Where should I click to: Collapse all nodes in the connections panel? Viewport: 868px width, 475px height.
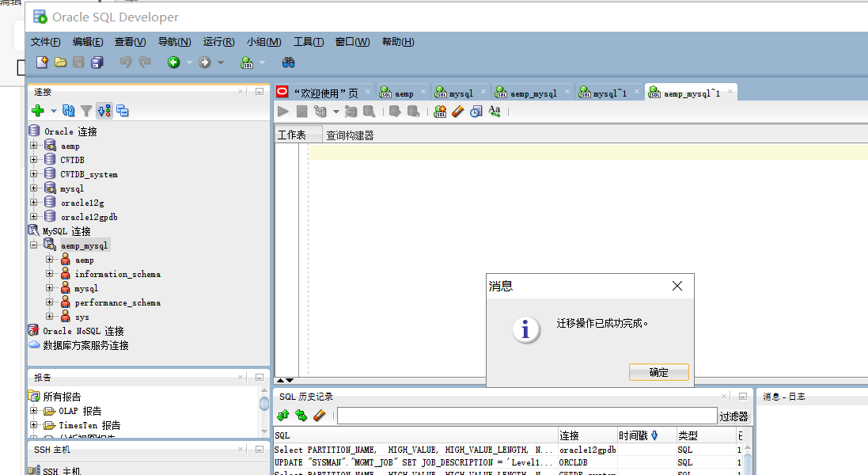123,111
